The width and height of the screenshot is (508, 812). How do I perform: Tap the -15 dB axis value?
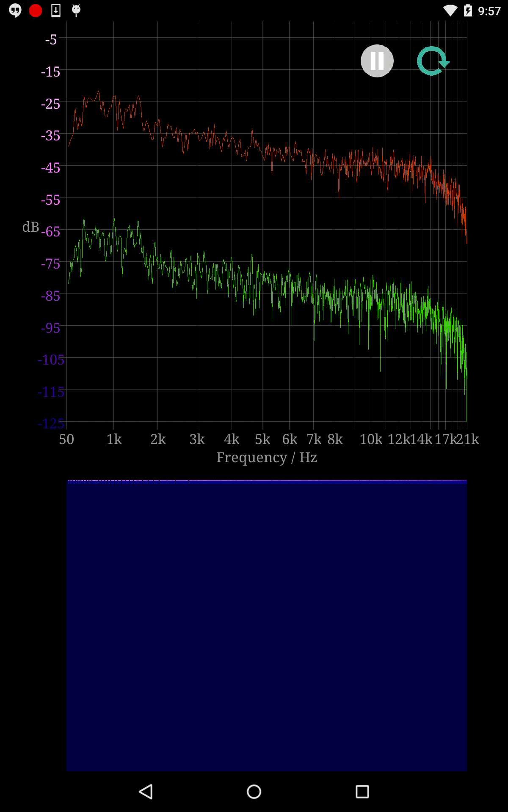pos(50,72)
